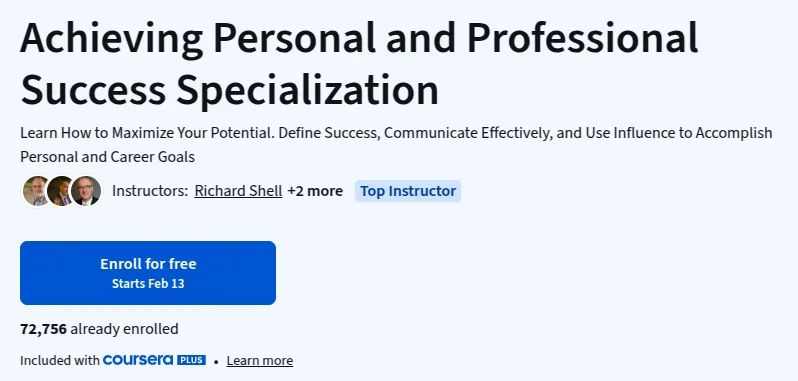
Task: Click the first instructor avatar photo
Action: point(35,191)
